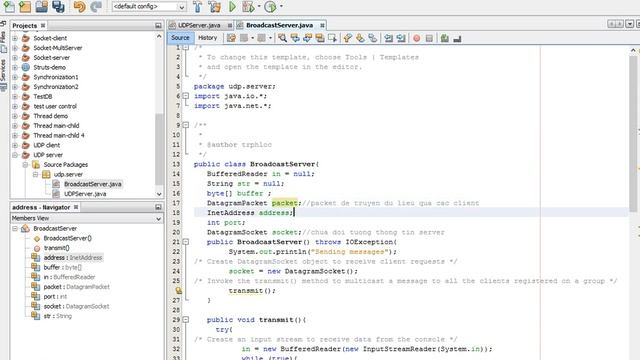Collapse the UDP server project node

click(15, 155)
